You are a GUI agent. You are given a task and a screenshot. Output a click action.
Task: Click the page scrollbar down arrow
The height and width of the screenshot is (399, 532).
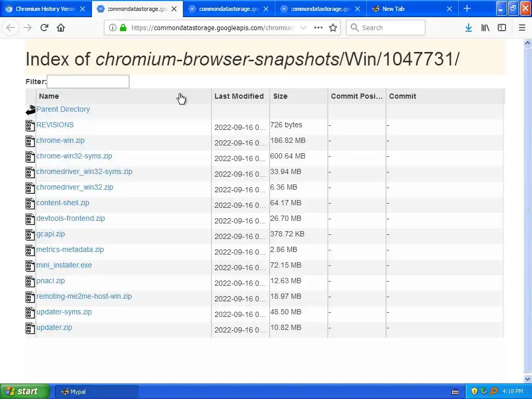527,379
